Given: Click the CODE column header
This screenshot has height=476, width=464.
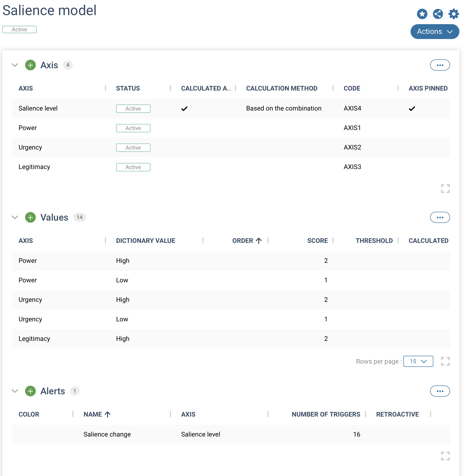Looking at the screenshot, I should [x=352, y=88].
